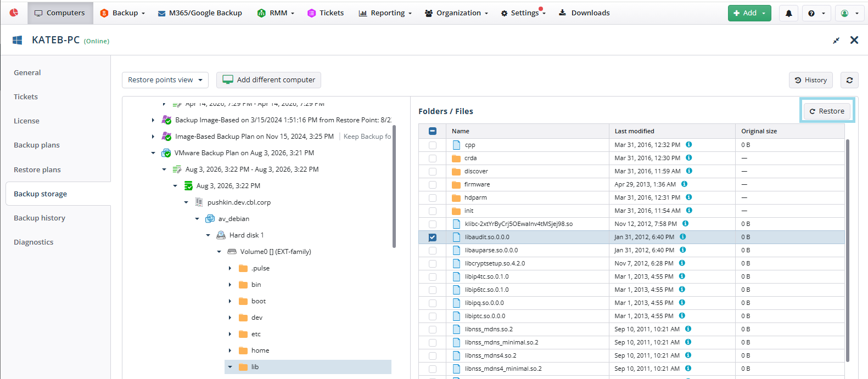The image size is (868, 379).
Task: Click the Image-Based Backup Plan icon
Action: coord(166,137)
